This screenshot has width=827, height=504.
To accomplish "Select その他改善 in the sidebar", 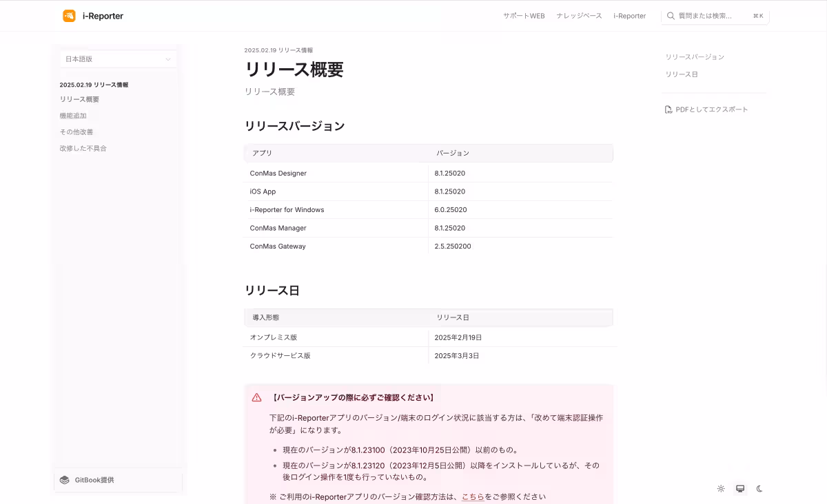I will click(x=76, y=132).
